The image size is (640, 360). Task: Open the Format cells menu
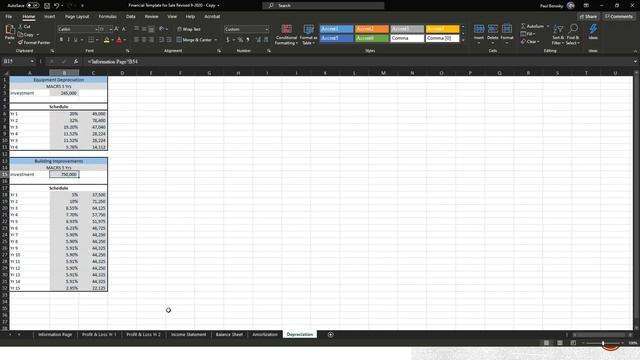[507, 33]
